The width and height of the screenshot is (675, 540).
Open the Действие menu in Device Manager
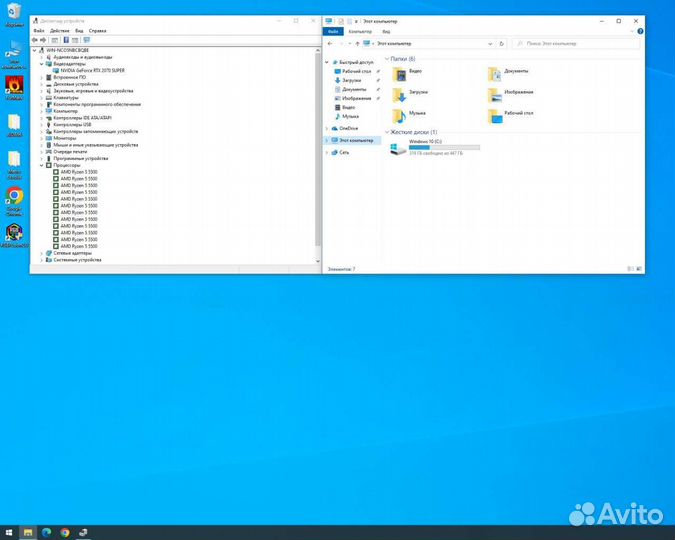(59, 31)
